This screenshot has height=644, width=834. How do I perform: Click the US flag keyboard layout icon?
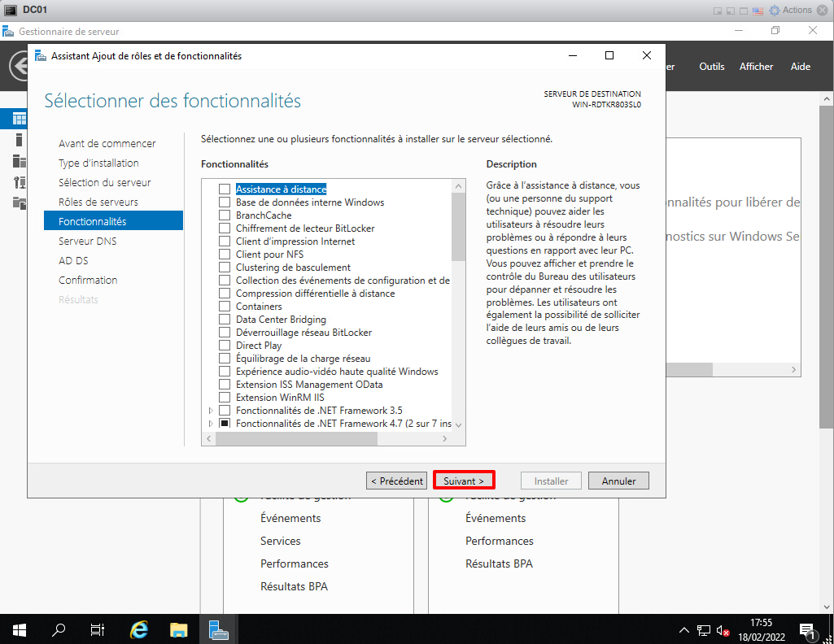pos(758,11)
